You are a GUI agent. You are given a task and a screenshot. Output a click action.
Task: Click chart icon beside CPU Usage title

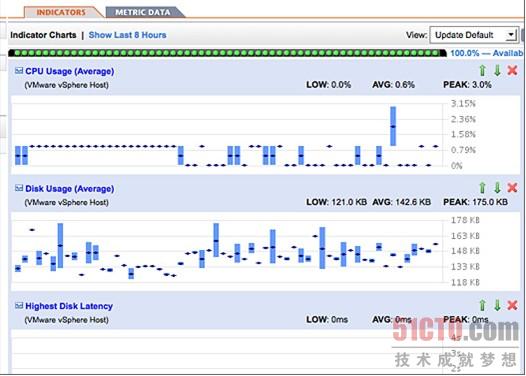(19, 71)
